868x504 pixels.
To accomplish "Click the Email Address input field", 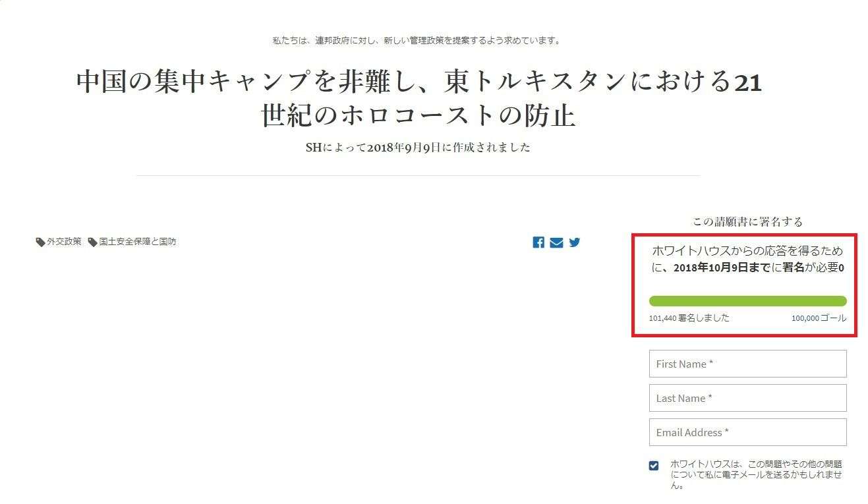I will coord(747,432).
